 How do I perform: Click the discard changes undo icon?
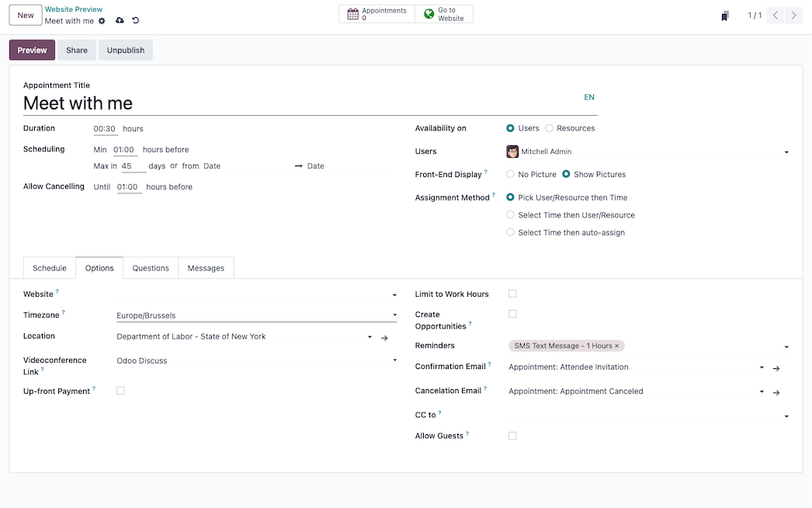pyautogui.click(x=136, y=21)
